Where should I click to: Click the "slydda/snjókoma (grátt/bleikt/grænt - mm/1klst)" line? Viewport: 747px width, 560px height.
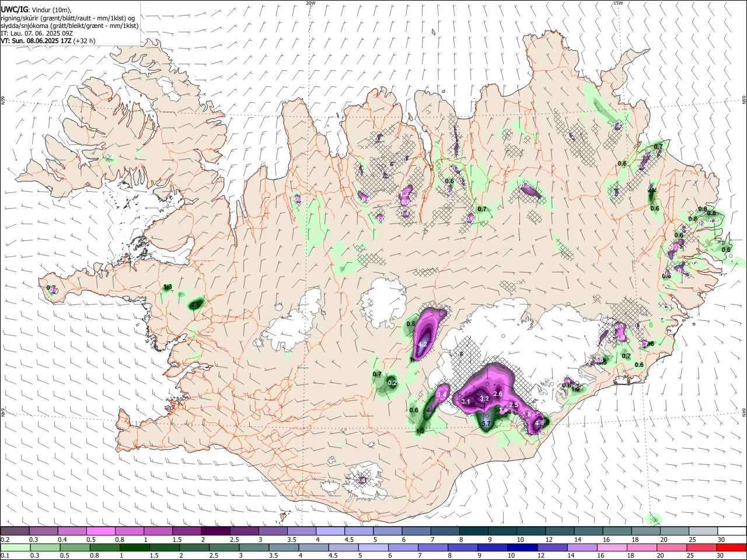(x=69, y=26)
